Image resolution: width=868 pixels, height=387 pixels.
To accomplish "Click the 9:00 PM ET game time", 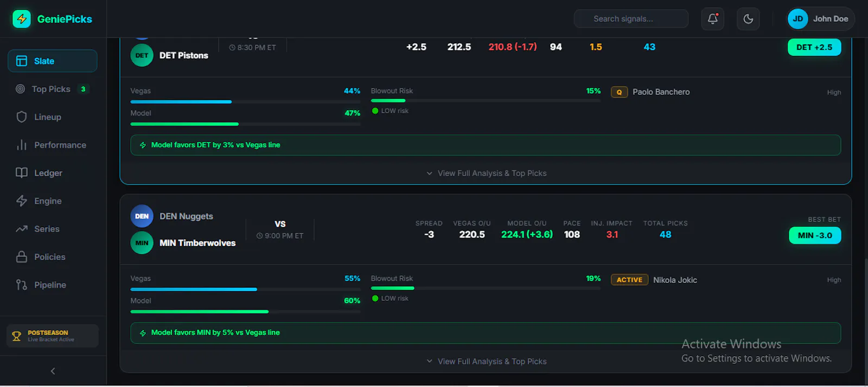I will click(280, 236).
